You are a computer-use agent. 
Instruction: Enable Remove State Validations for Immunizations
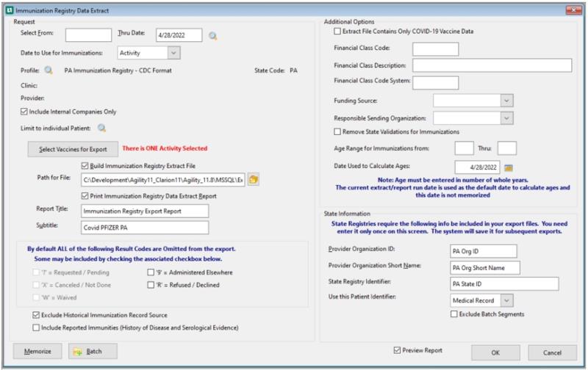point(337,132)
